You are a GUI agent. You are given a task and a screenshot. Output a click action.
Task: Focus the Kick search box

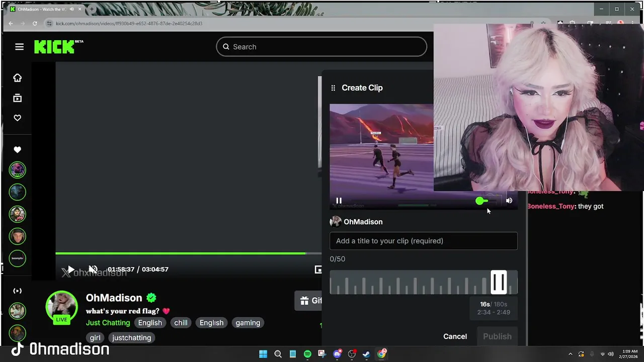(321, 47)
